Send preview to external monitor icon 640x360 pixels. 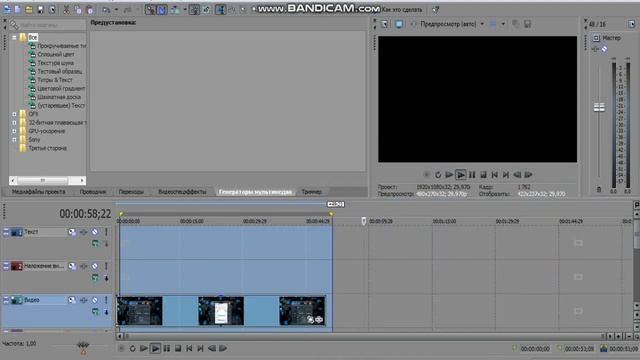pyautogui.click(x=399, y=24)
